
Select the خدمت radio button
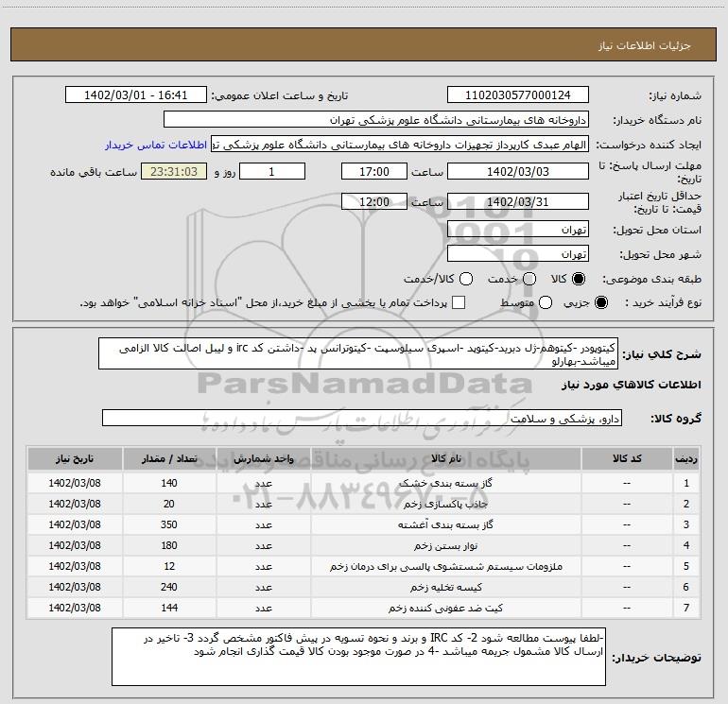pyautogui.click(x=529, y=279)
